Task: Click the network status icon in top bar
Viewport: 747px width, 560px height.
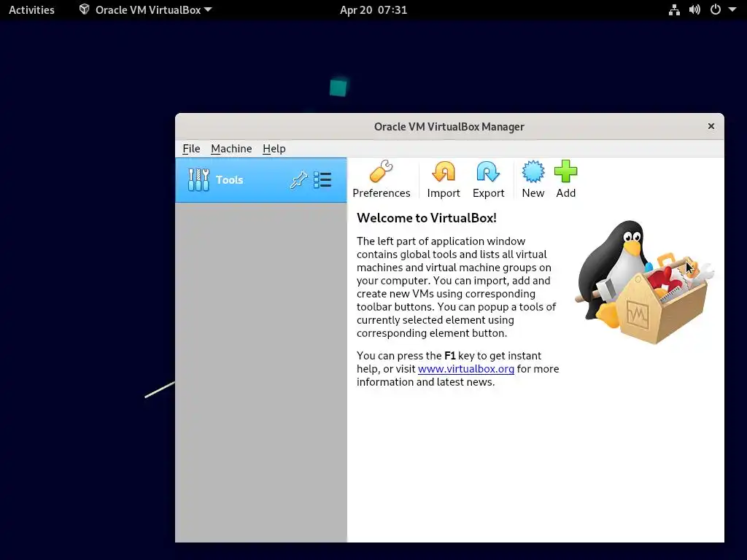Action: [674, 10]
